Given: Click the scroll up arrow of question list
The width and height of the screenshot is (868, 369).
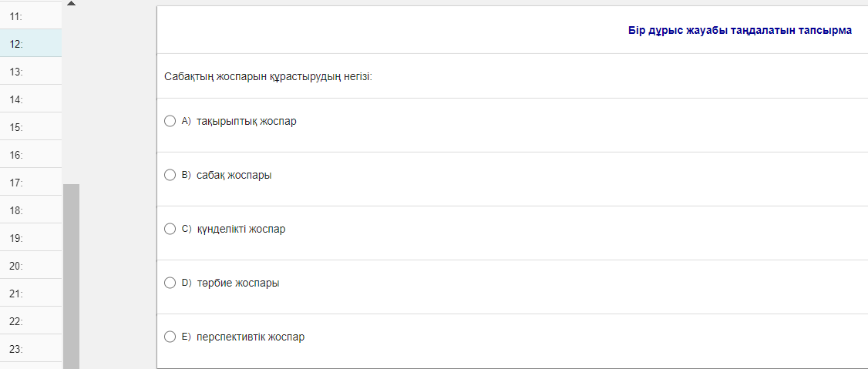Looking at the screenshot, I should 72,4.
